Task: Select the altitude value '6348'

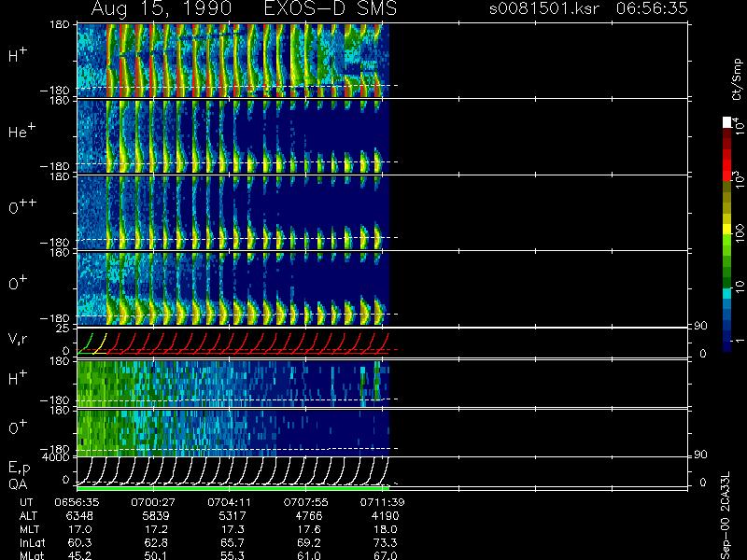Action: click(x=80, y=516)
